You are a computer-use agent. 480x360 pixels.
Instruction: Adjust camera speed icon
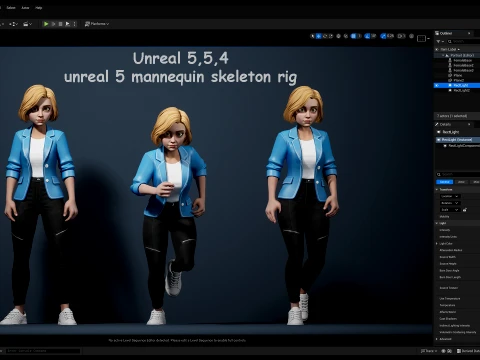tap(402, 36)
